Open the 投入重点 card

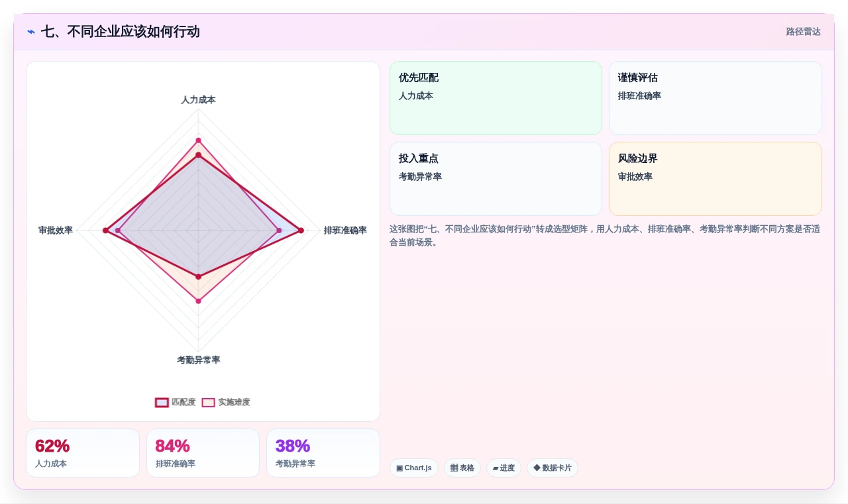click(x=496, y=179)
